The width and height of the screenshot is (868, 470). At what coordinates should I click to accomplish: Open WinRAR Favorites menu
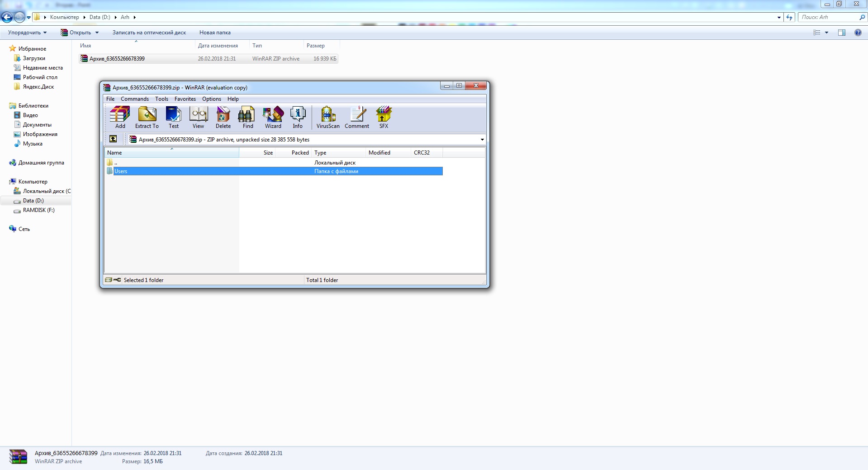(185, 99)
